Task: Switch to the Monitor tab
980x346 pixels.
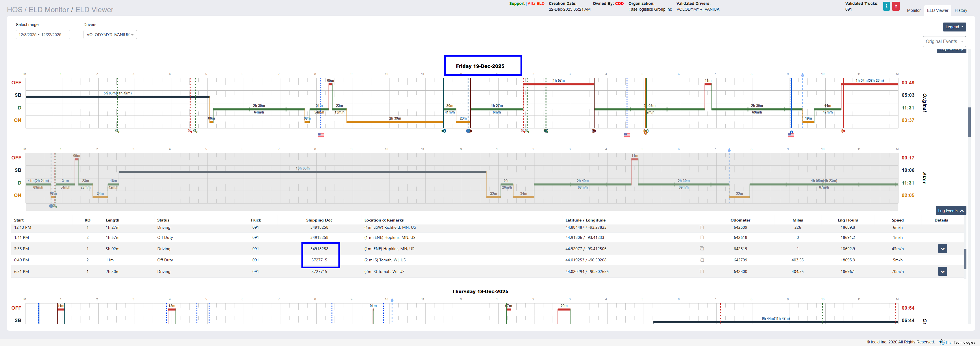Action: (914, 11)
